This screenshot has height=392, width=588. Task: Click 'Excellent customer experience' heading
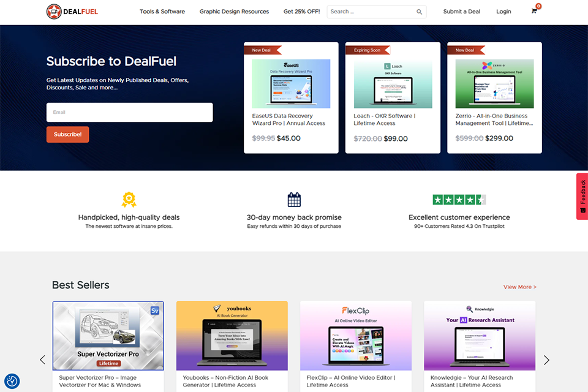click(459, 217)
